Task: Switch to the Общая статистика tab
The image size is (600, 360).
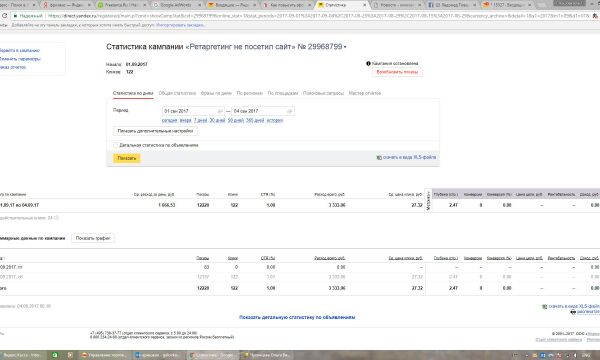Action: 177,93
